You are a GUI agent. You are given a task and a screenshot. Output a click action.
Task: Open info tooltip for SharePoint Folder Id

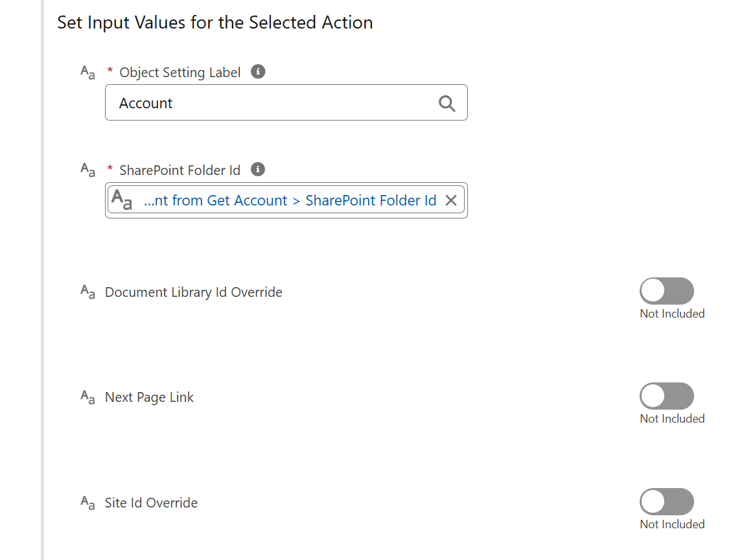click(258, 170)
